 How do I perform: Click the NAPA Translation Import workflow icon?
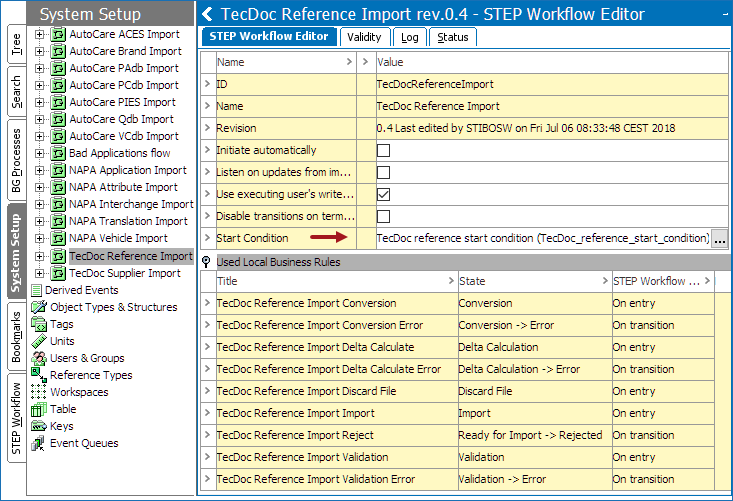click(x=58, y=221)
